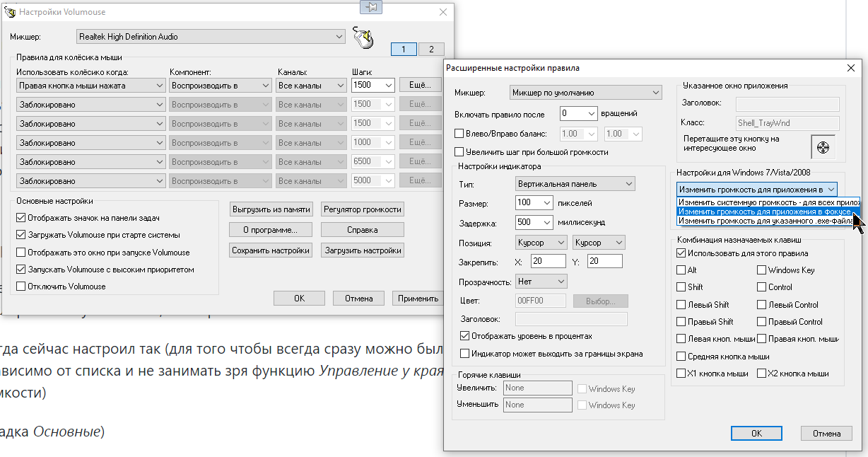Click 'Выгрузить из памяти' button

(x=271, y=209)
